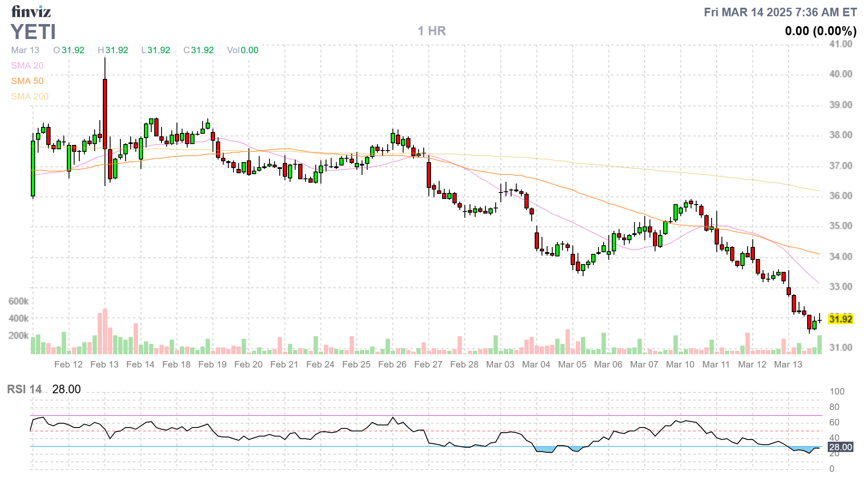Click the SMA 200 legend label
868x482 pixels.
coord(30,96)
